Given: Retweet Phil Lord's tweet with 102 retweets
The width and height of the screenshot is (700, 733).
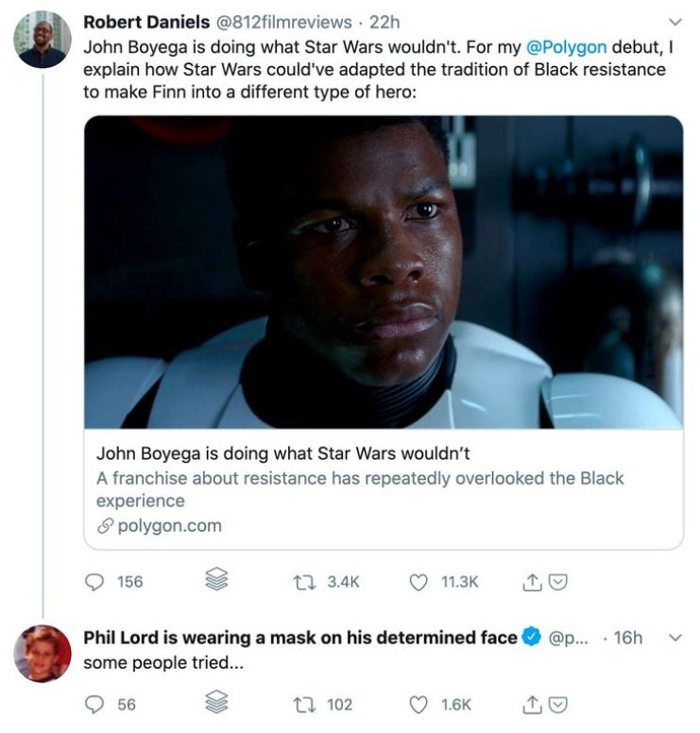Looking at the screenshot, I should tap(304, 705).
